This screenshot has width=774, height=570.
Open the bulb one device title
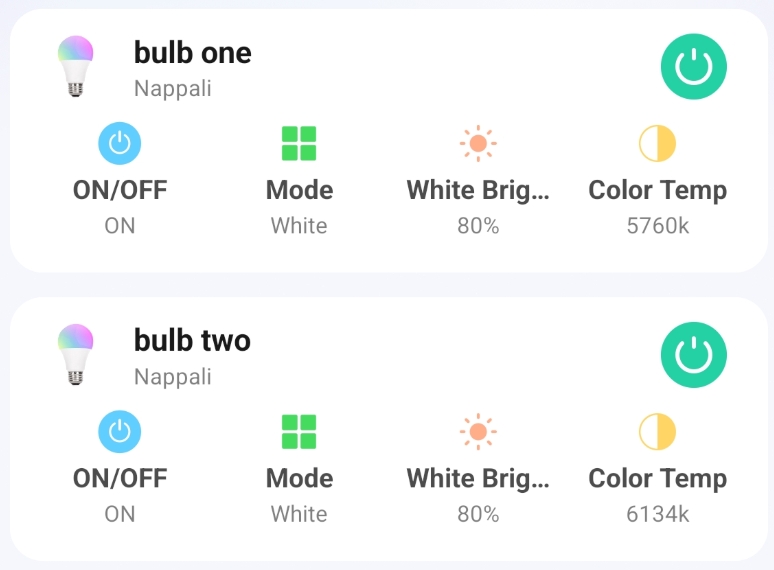point(193,53)
